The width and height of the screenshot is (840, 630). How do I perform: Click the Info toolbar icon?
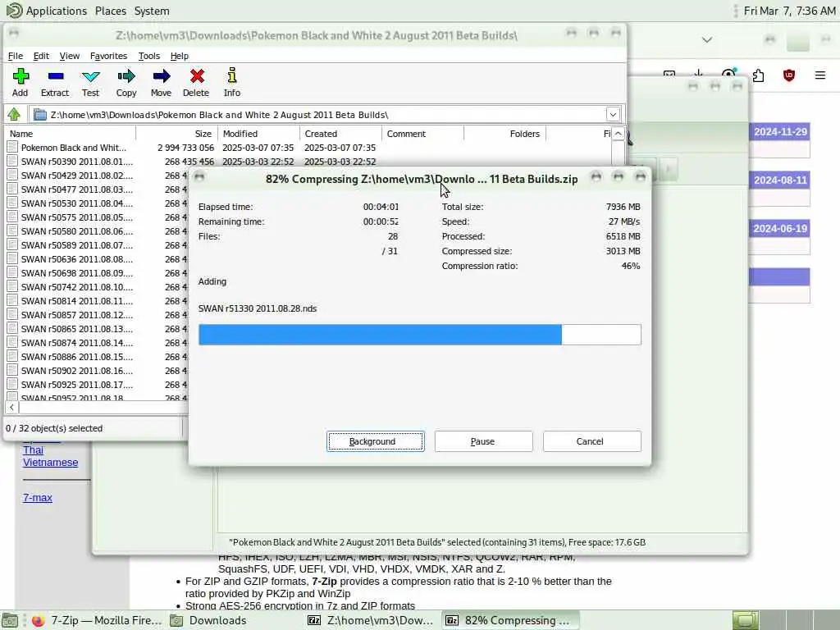pos(232,76)
